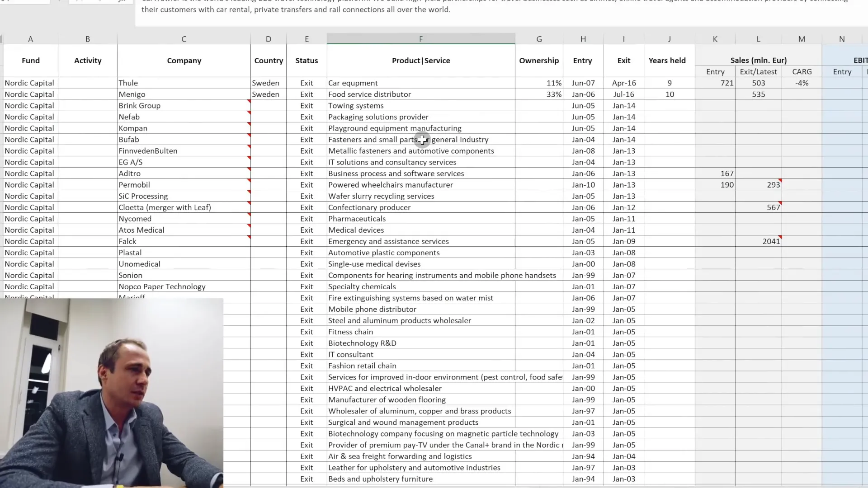868x488 pixels.
Task: Select the Permobil company cell
Action: tap(184, 185)
